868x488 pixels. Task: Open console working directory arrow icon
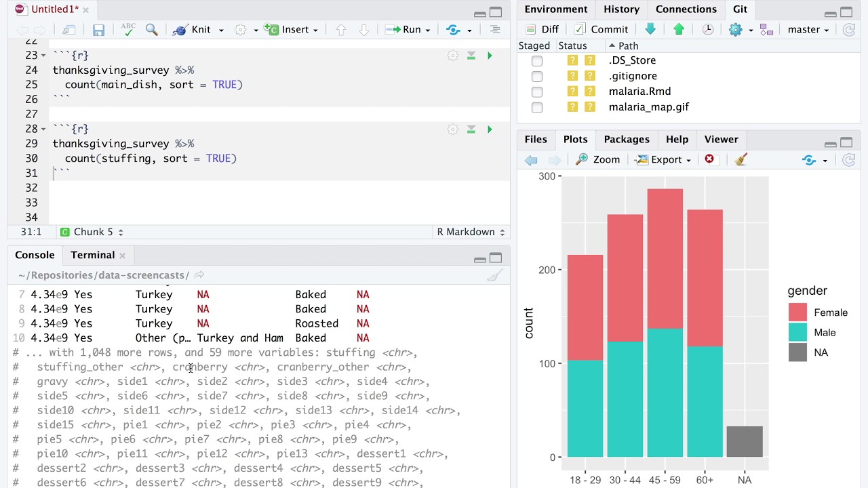tap(199, 275)
